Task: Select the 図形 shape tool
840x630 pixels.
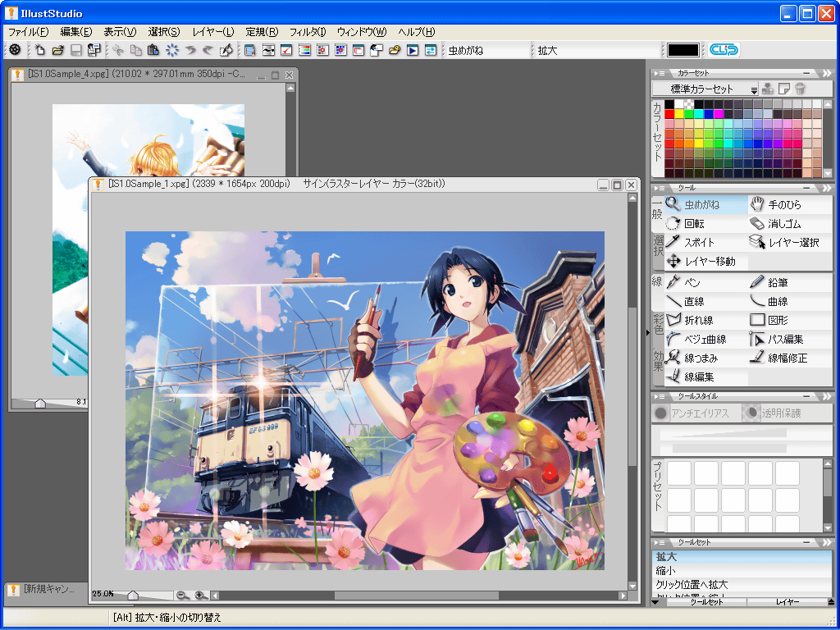Action: tap(790, 321)
